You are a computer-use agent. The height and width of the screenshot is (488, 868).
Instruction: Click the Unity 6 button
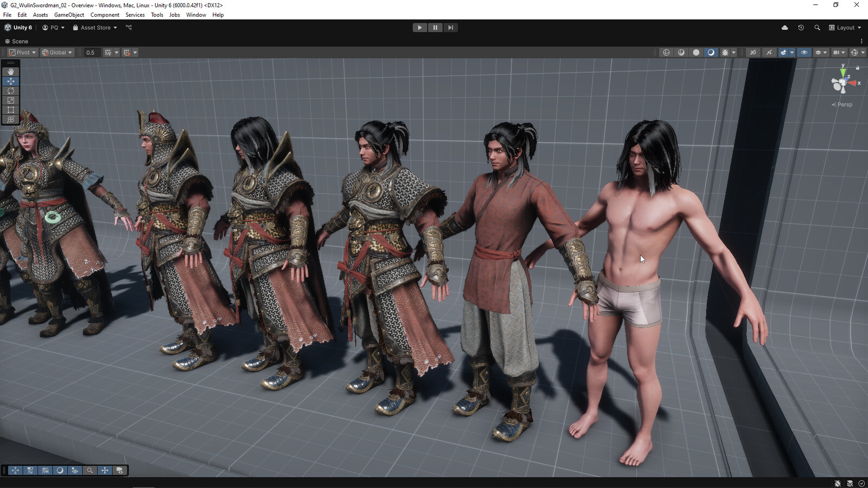click(18, 28)
